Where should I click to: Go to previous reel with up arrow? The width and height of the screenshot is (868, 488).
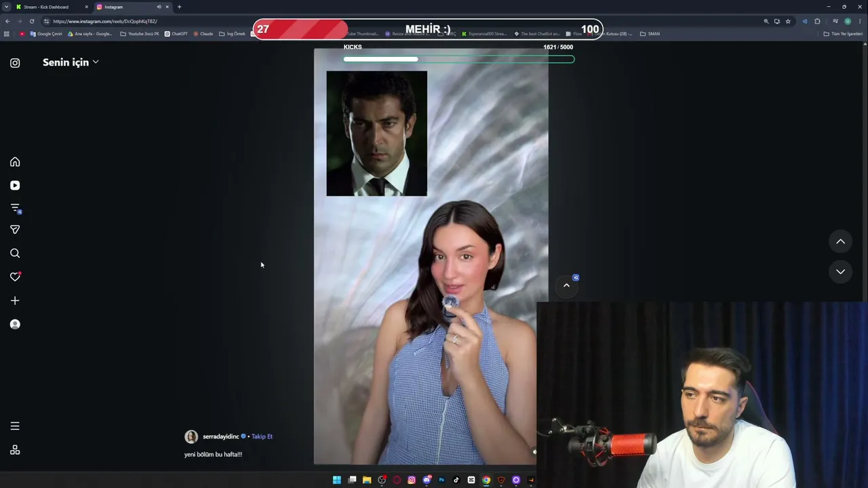[x=840, y=241]
